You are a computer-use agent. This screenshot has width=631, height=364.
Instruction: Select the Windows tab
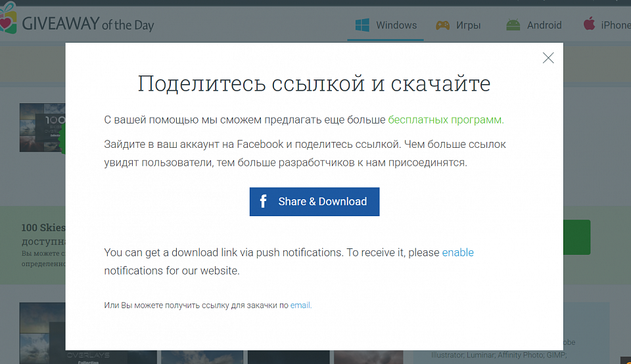point(386,26)
